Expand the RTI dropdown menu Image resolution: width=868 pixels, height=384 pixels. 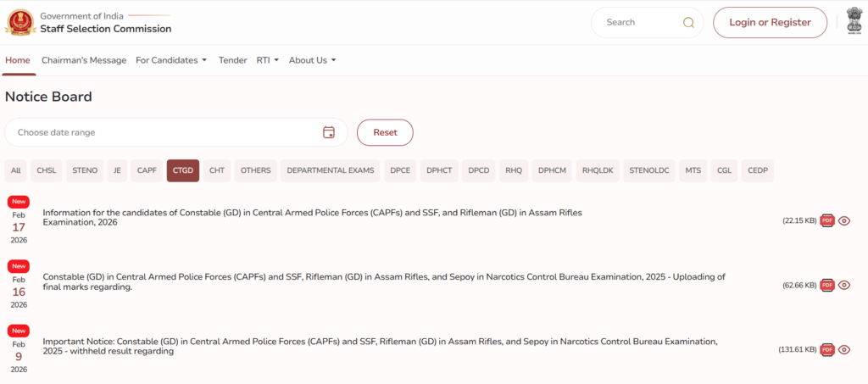click(x=268, y=60)
